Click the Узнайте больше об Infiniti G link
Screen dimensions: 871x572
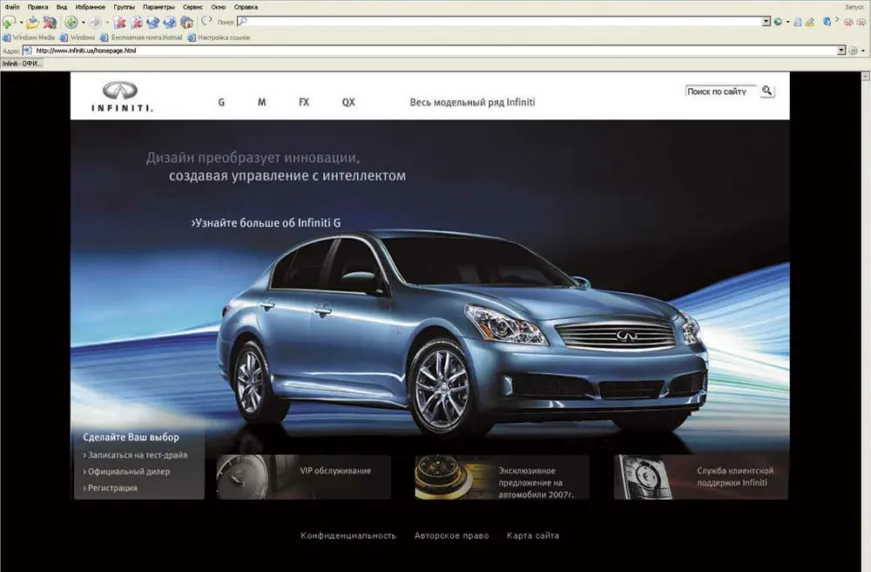[266, 223]
